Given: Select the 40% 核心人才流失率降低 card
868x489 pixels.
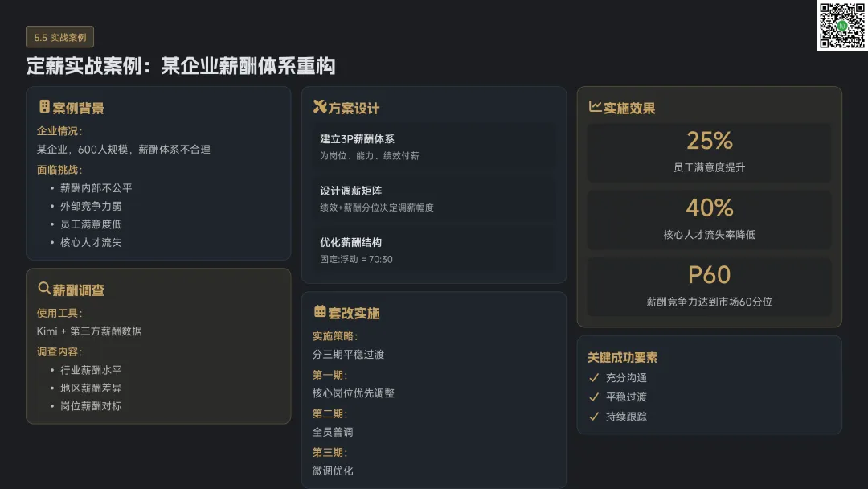Looking at the screenshot, I should (709, 220).
